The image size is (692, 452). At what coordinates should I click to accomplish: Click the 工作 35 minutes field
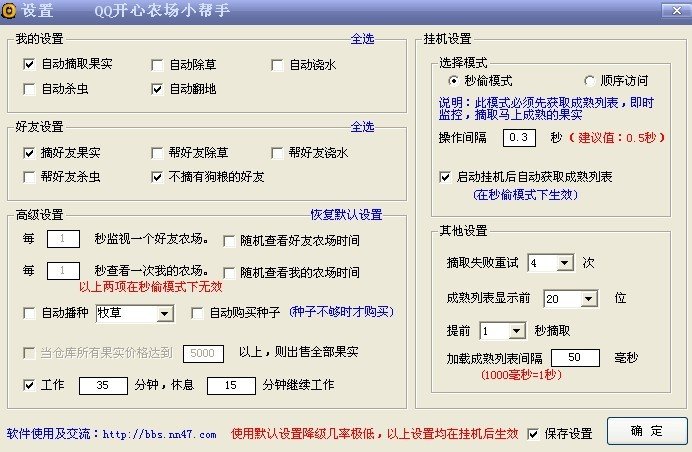click(103, 385)
